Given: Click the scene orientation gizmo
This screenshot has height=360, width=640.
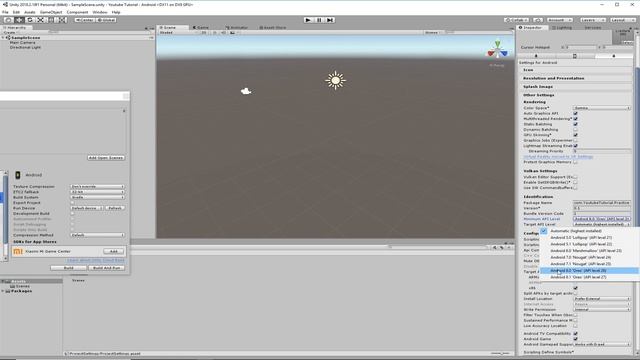Looking at the screenshot, I should [x=498, y=50].
